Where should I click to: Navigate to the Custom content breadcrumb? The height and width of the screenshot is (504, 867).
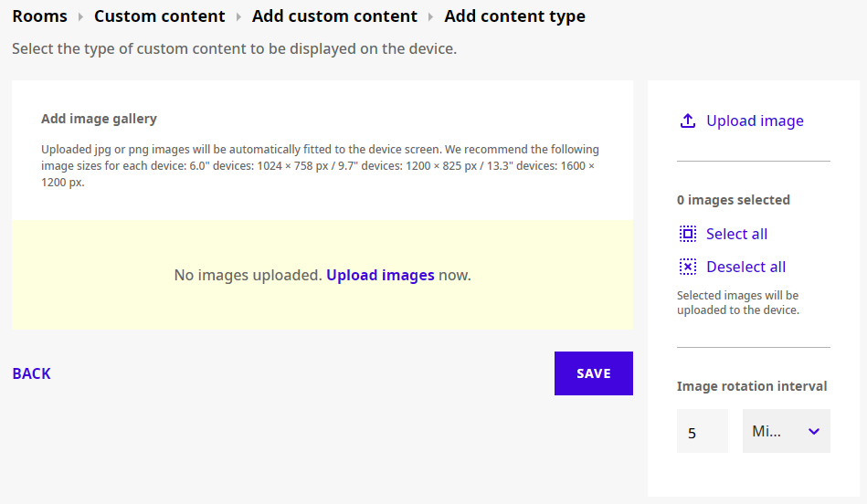(x=160, y=16)
